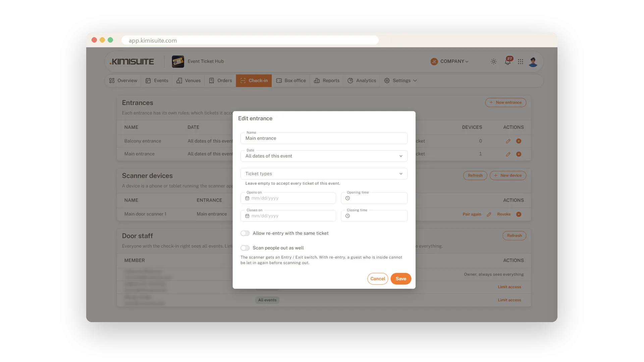Open the COMPANY switcher dropdown
Screen dimensions: 644x362
[449, 61]
